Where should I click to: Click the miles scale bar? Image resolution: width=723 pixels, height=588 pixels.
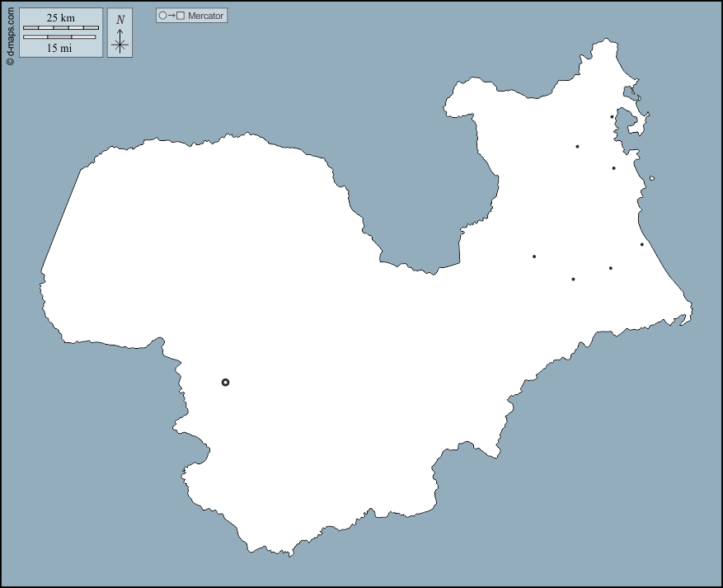pyautogui.click(x=59, y=37)
